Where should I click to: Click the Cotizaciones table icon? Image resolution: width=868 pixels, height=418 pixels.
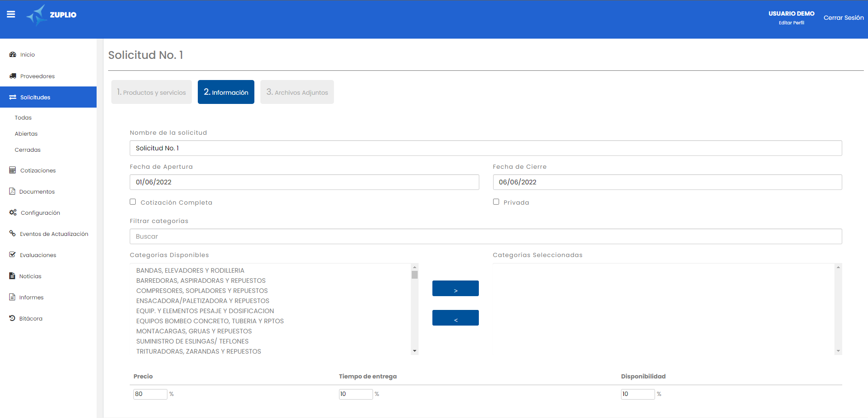[x=12, y=170]
